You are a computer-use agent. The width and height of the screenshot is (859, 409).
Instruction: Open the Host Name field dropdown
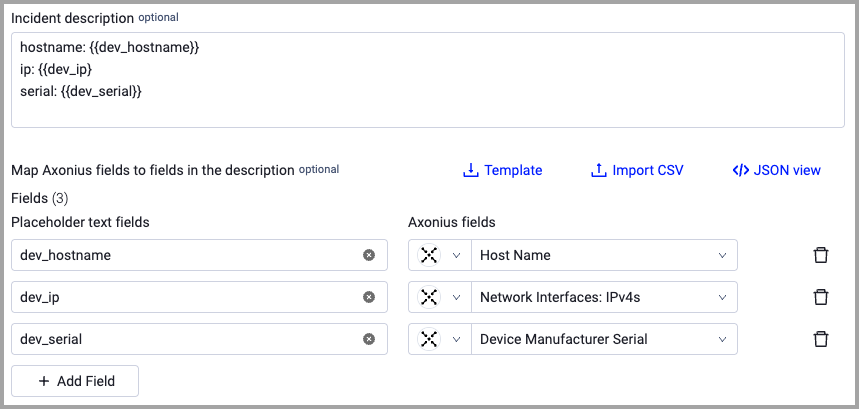point(604,255)
